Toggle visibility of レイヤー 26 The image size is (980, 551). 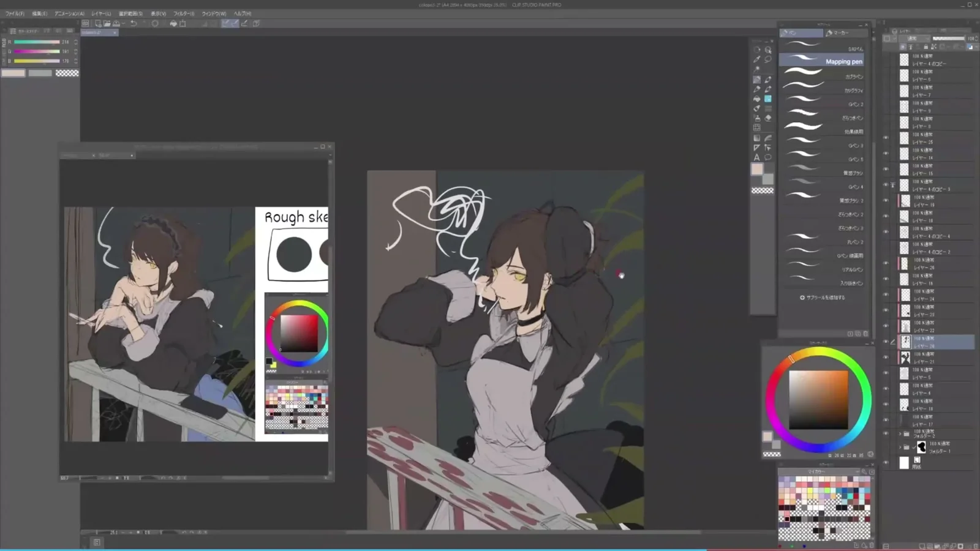click(x=886, y=263)
